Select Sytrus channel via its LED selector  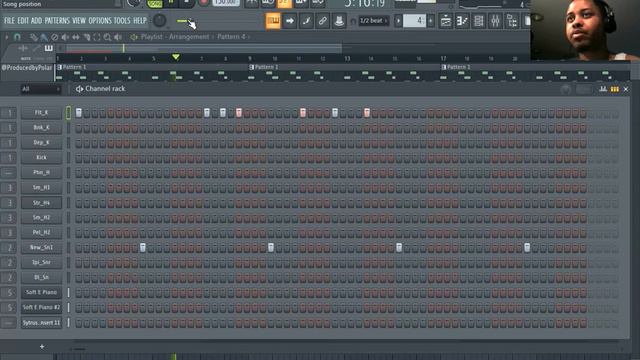click(68, 322)
